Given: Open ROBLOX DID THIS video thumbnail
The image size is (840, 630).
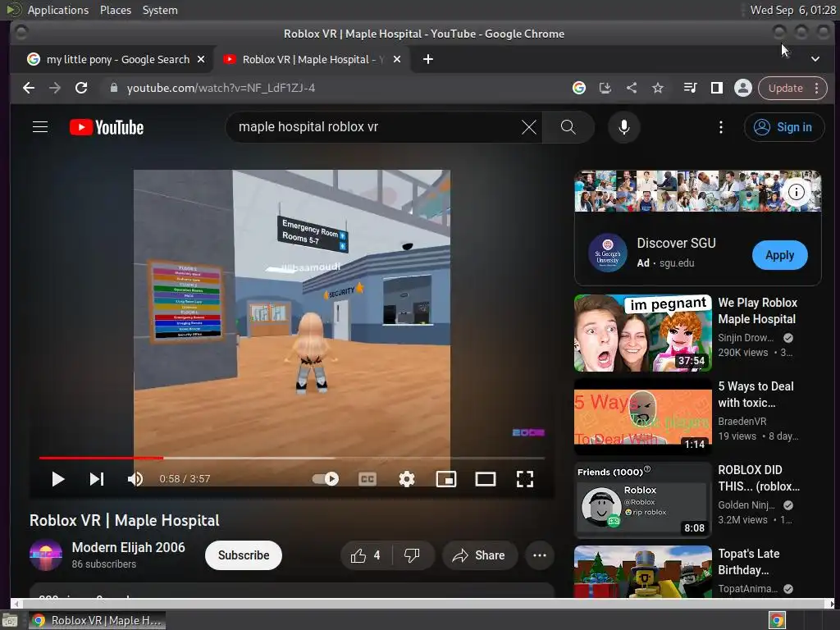Looking at the screenshot, I should [643, 500].
